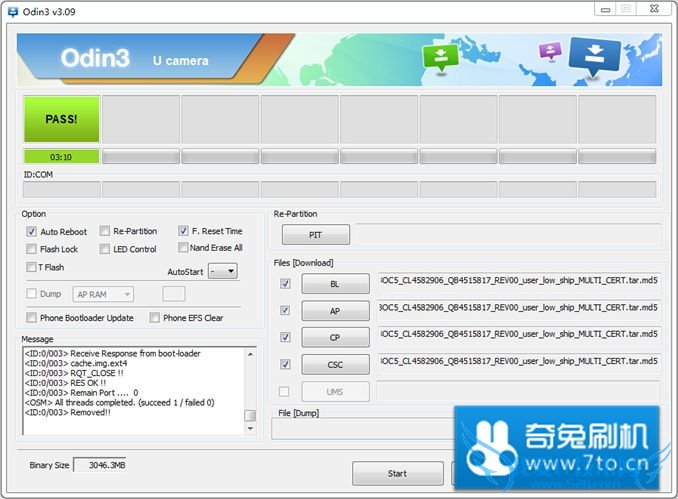Screen dimensions: 678x499
Task: Uncheck the AP file checkbox
Action: tap(285, 310)
